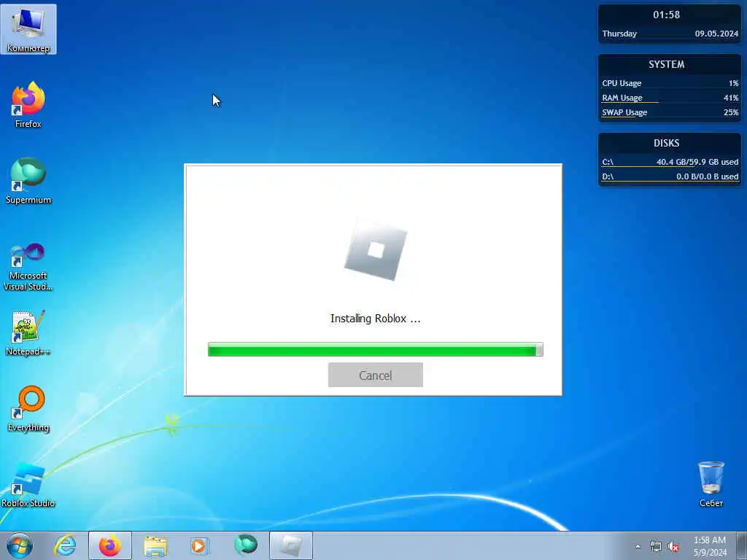This screenshot has width=747, height=560.
Task: Click the Roblox installer taskbar button
Action: click(291, 545)
